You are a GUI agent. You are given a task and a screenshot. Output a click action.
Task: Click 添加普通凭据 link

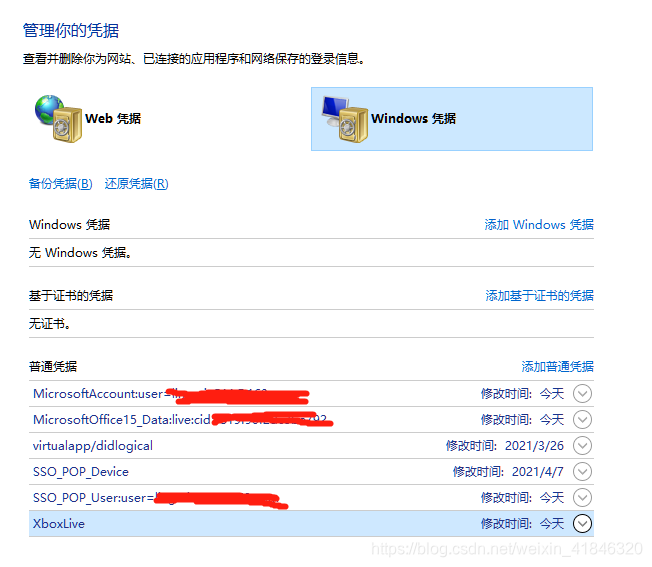tap(557, 366)
